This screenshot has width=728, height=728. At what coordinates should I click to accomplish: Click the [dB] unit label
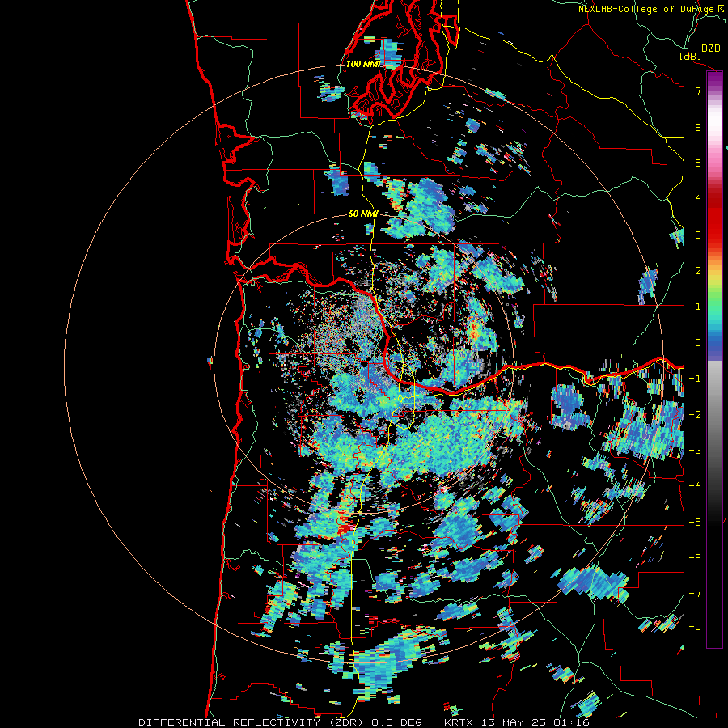pos(691,56)
